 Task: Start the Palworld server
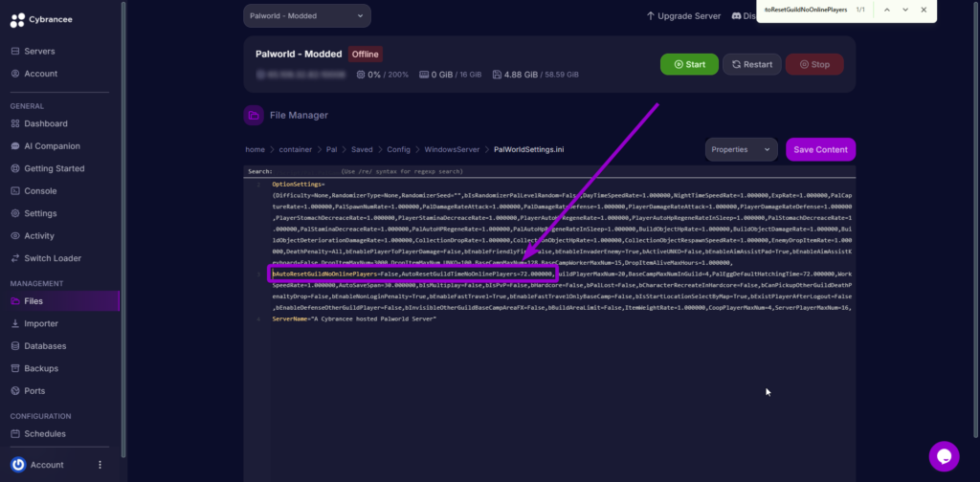[689, 64]
